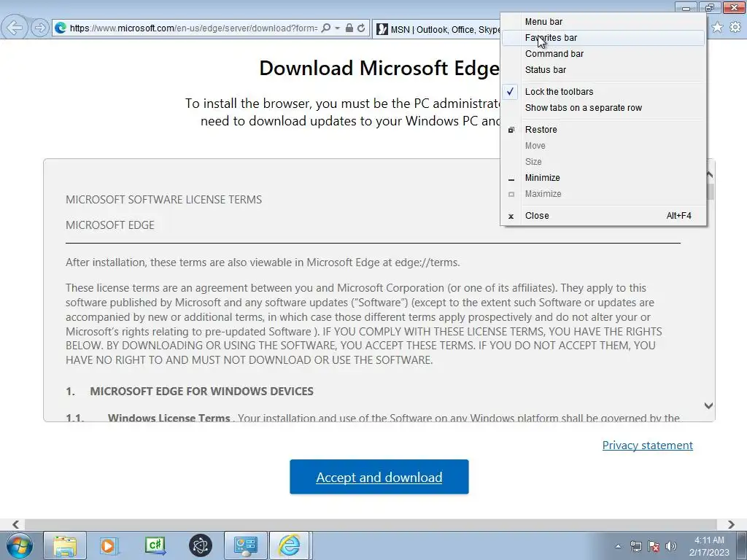The image size is (747, 560).
Task: Open the C# application taskbar icon
Action: click(x=155, y=545)
